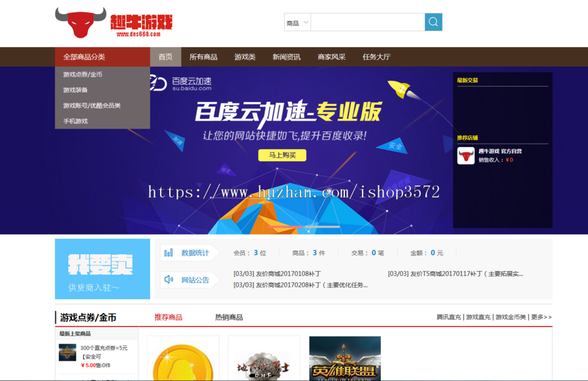Open 腾讯直充 subcategory link
Screen dimensions: 588x381
tap(448, 317)
